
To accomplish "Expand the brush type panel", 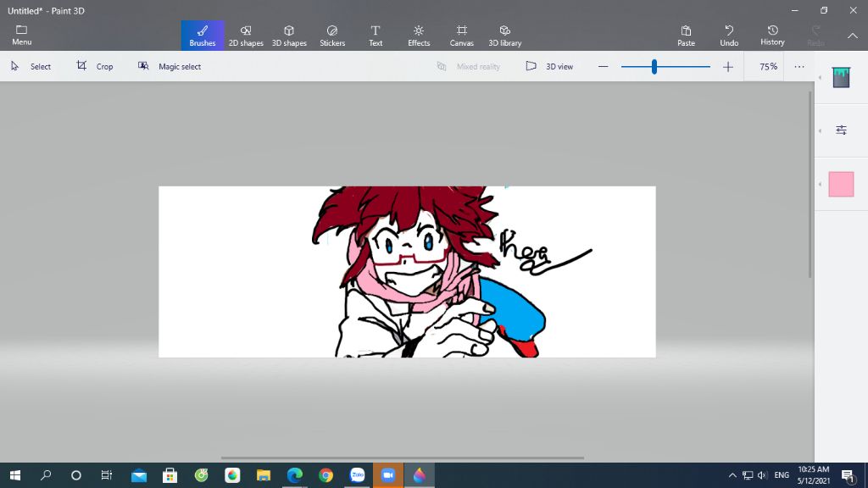I will tap(841, 77).
